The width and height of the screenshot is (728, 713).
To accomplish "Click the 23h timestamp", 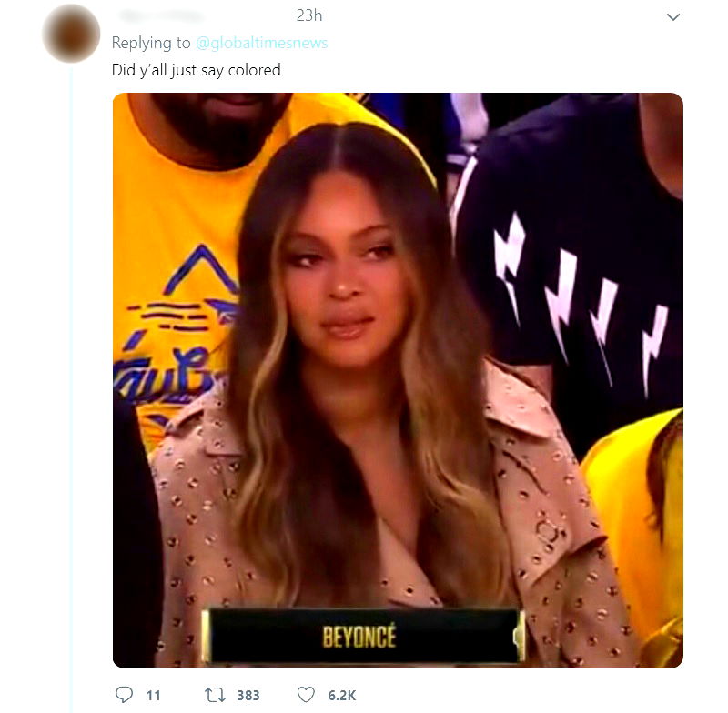I will 309,15.
